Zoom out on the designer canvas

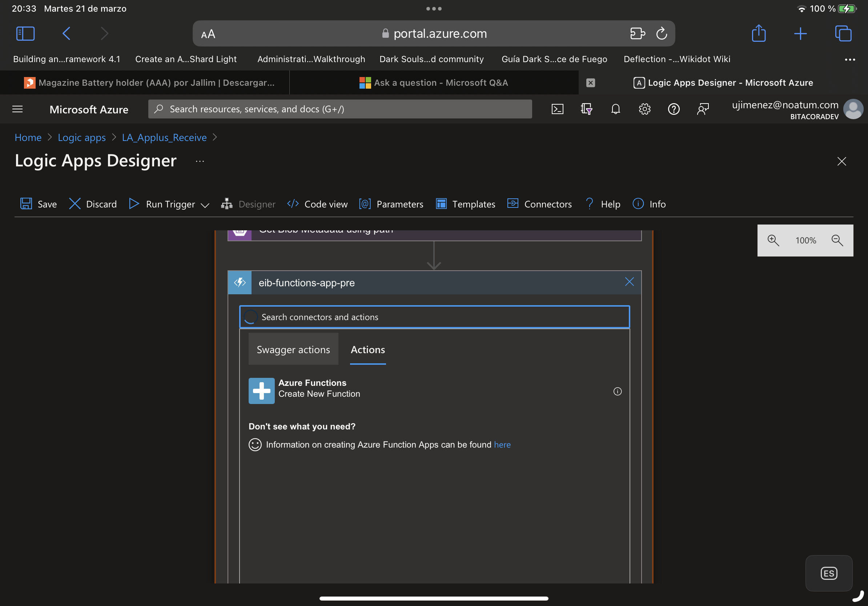pyautogui.click(x=837, y=240)
